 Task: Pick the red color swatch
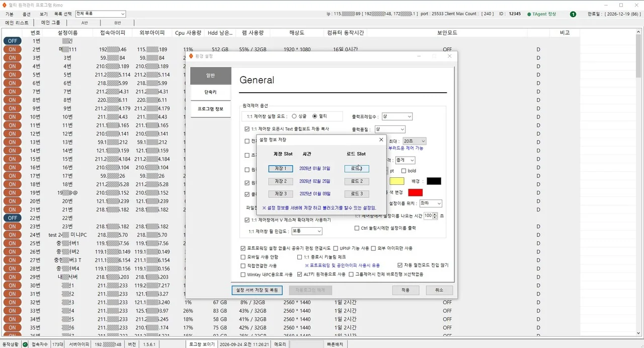click(x=416, y=192)
